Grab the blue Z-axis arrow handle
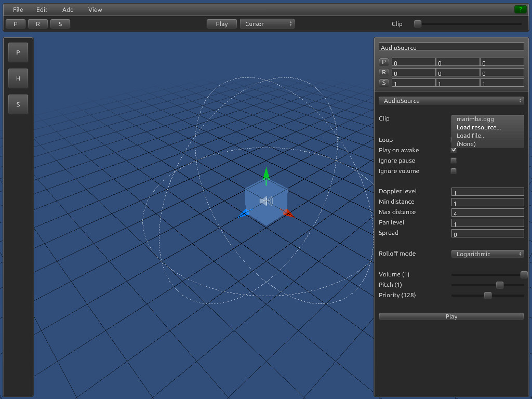This screenshot has height=399, width=532. pos(244,214)
